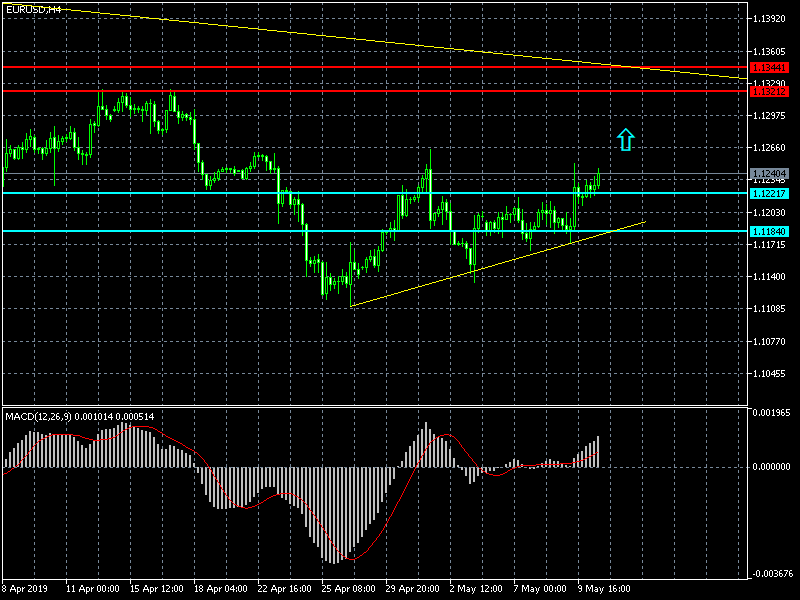Click the EURUSD,H4 chart symbol label
The width and height of the screenshot is (800, 600).
(x=33, y=9)
